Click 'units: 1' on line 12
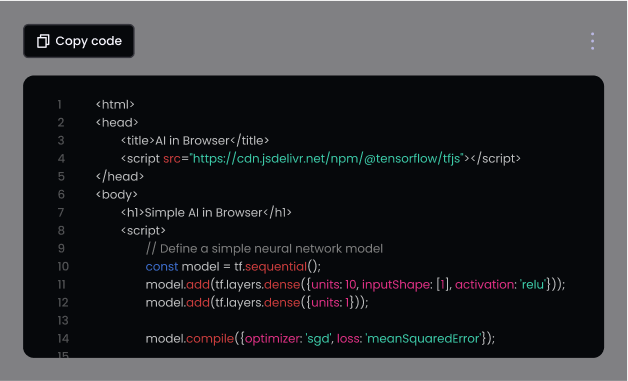The image size is (628, 381). tap(330, 303)
